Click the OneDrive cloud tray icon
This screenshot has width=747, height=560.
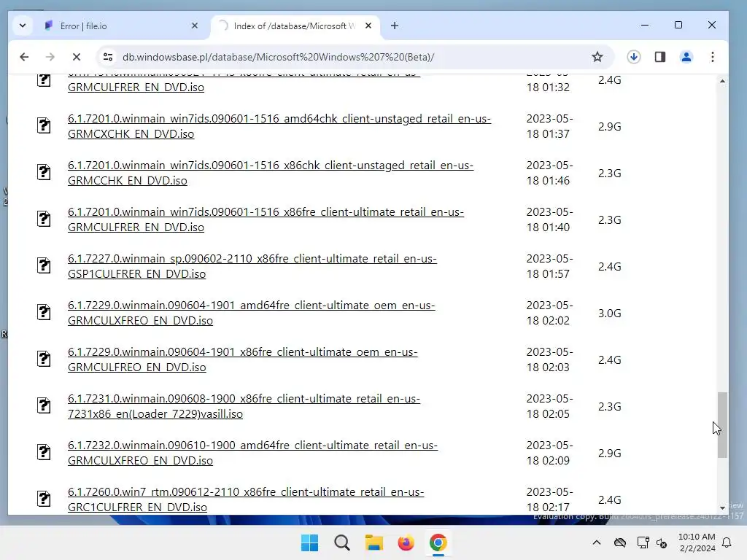pyautogui.click(x=620, y=542)
